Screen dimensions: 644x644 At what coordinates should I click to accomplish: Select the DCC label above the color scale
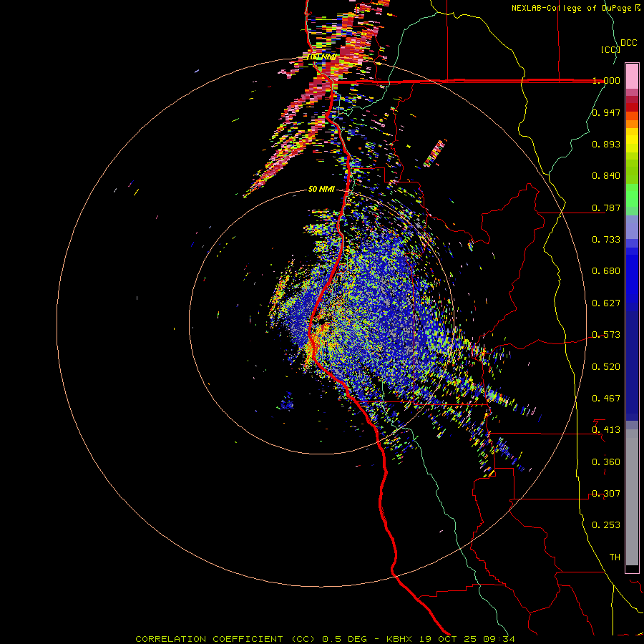(628, 42)
